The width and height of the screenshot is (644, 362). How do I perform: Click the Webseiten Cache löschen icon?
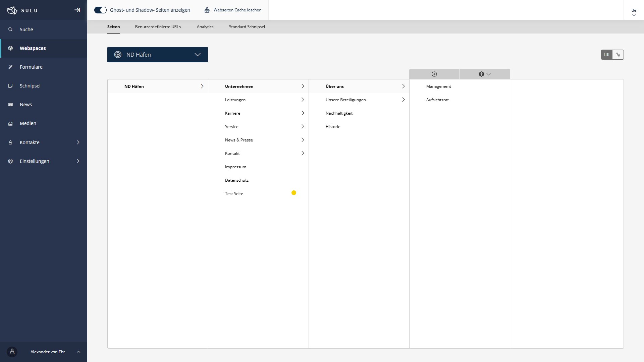point(207,10)
